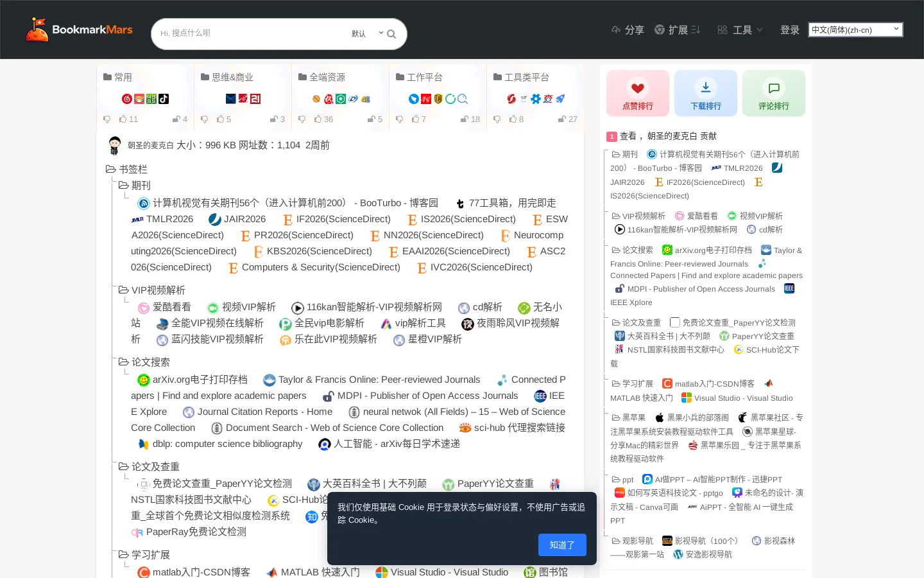The width and height of the screenshot is (924, 578).
Task: Click the green shield icon in 全端资源 card
Action: [341, 99]
